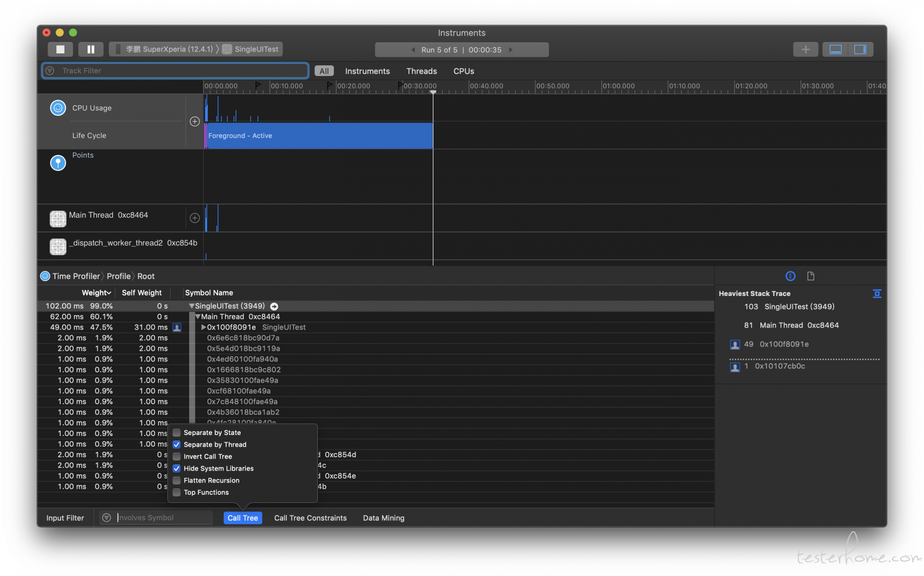Switch to the CPUs tab
Screen dimensions: 924x576
(463, 71)
